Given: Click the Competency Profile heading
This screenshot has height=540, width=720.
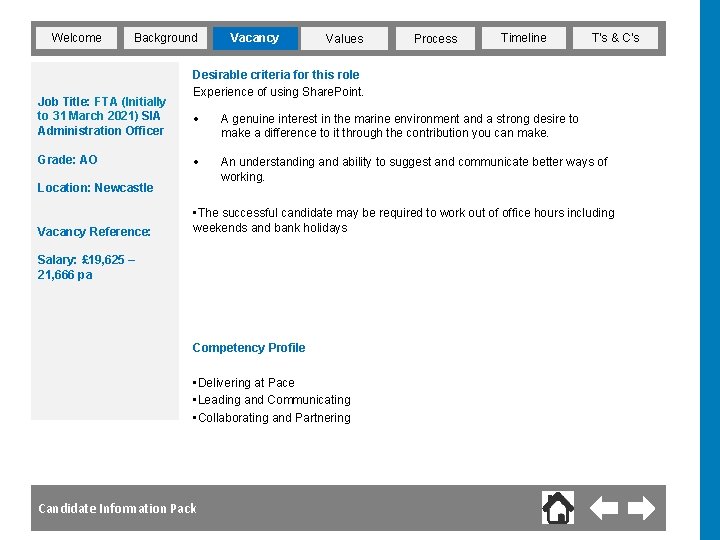Looking at the screenshot, I should [x=249, y=348].
